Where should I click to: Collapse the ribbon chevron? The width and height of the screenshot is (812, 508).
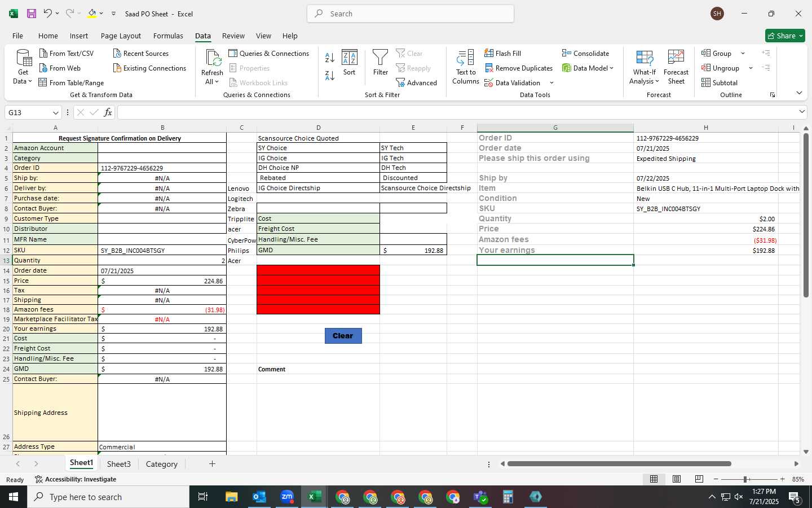[799, 93]
